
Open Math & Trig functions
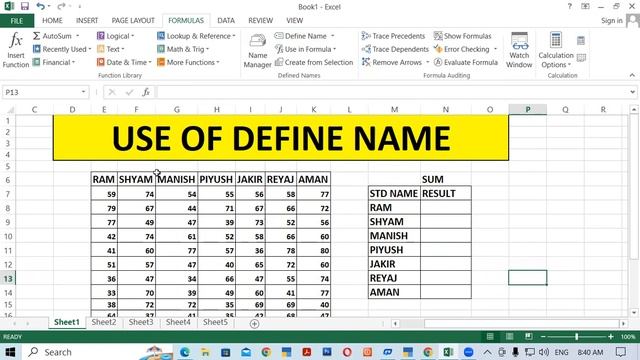183,49
